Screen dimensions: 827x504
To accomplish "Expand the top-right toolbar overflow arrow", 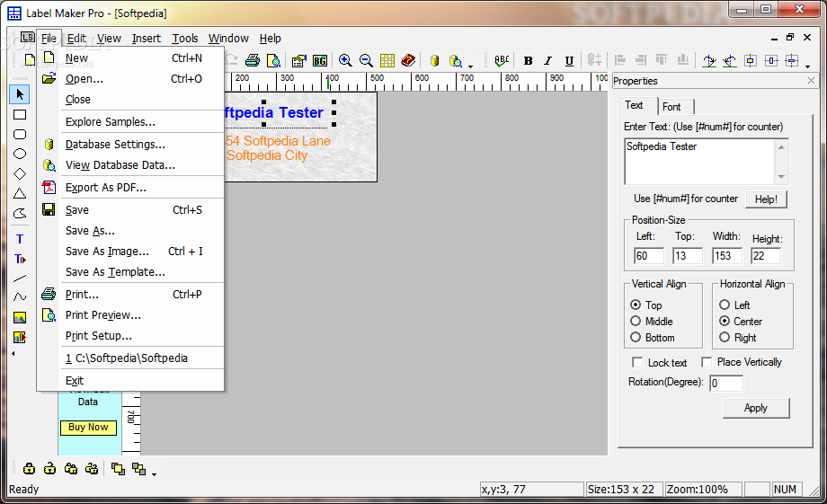I will point(807,66).
